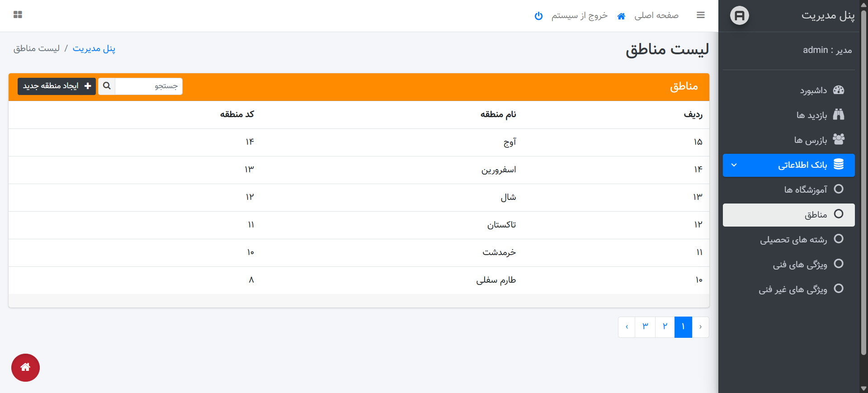Open the grid layout icon top-left
868x393 pixels.
pos(18,15)
